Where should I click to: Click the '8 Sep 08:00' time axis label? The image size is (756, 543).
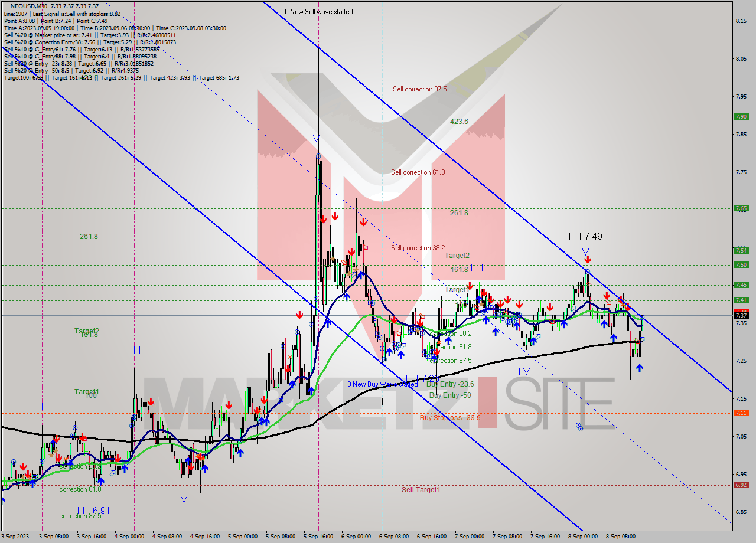click(621, 537)
